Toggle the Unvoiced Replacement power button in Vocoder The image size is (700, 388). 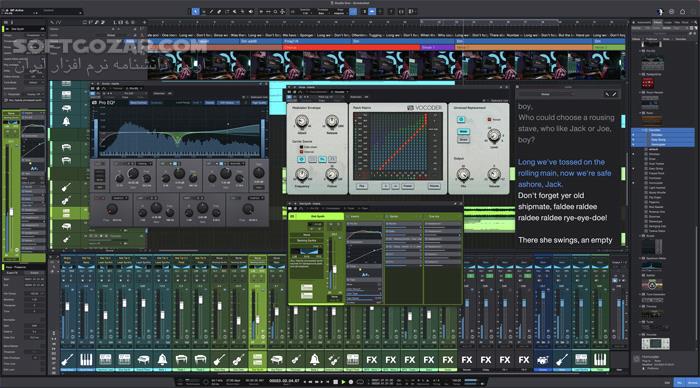pyautogui.click(x=461, y=120)
